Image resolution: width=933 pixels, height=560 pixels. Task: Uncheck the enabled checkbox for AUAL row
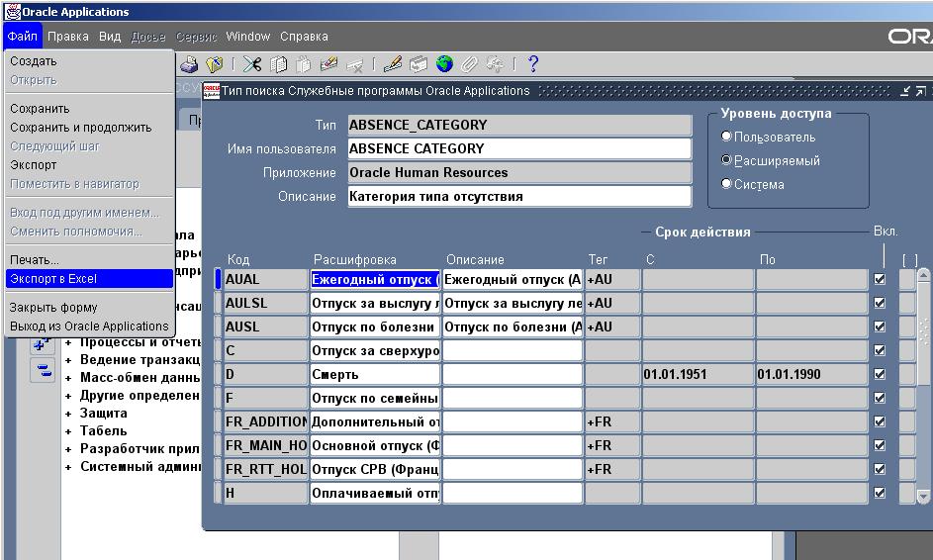pyautogui.click(x=880, y=279)
